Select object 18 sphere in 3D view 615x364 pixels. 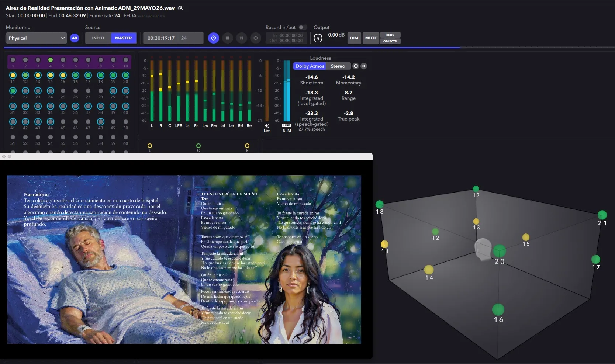(x=380, y=204)
